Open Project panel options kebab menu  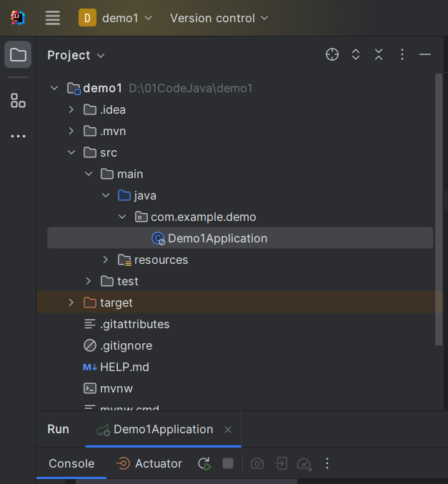(402, 54)
